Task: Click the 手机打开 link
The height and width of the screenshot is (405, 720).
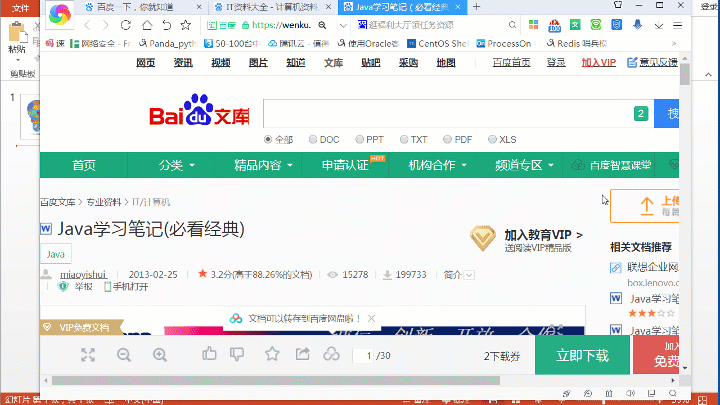Action: tap(126, 287)
